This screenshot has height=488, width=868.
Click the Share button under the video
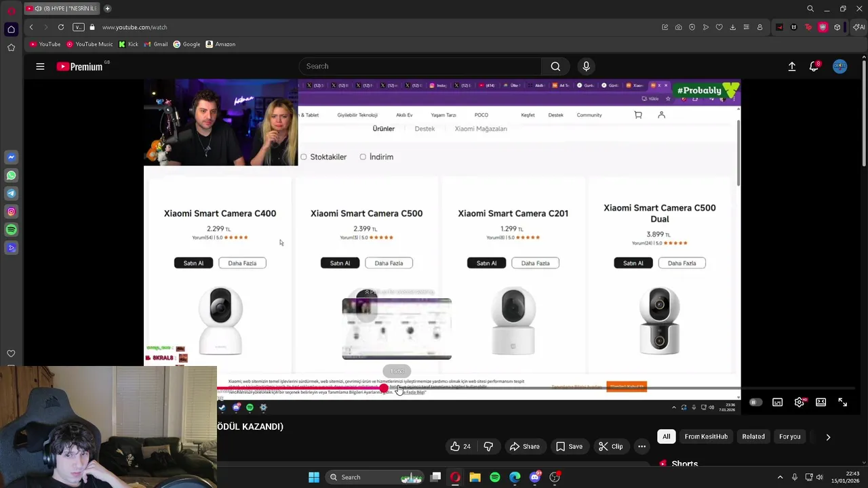524,447
